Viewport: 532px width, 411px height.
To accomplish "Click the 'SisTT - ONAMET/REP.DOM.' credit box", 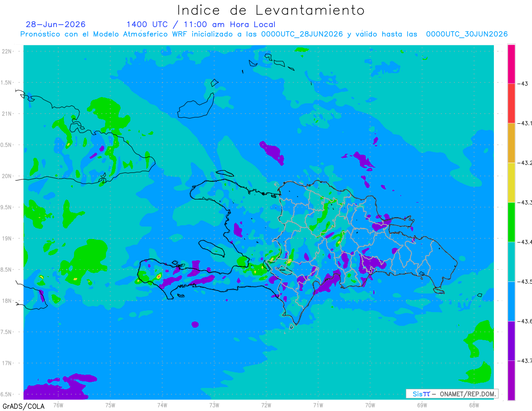I will (452, 394).
